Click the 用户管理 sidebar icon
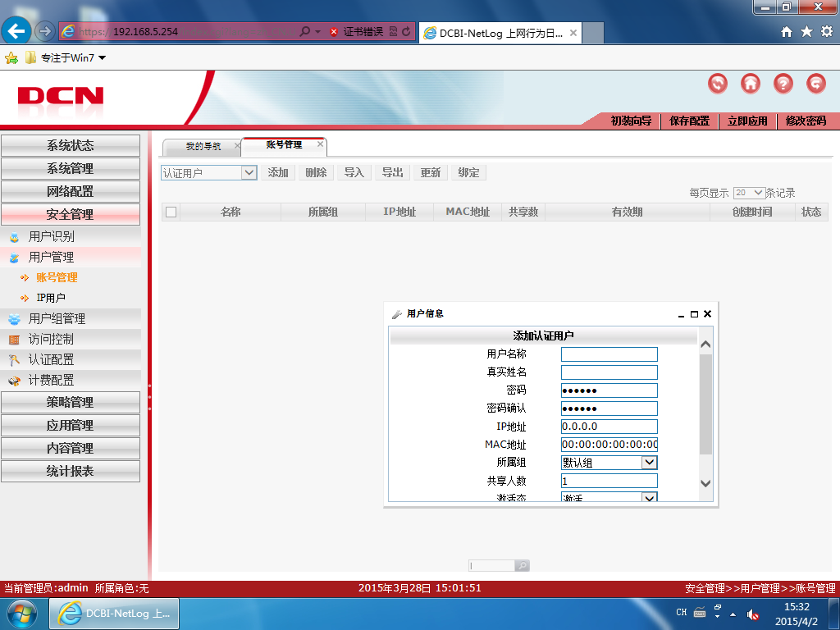This screenshot has height=630, width=840. click(x=15, y=258)
